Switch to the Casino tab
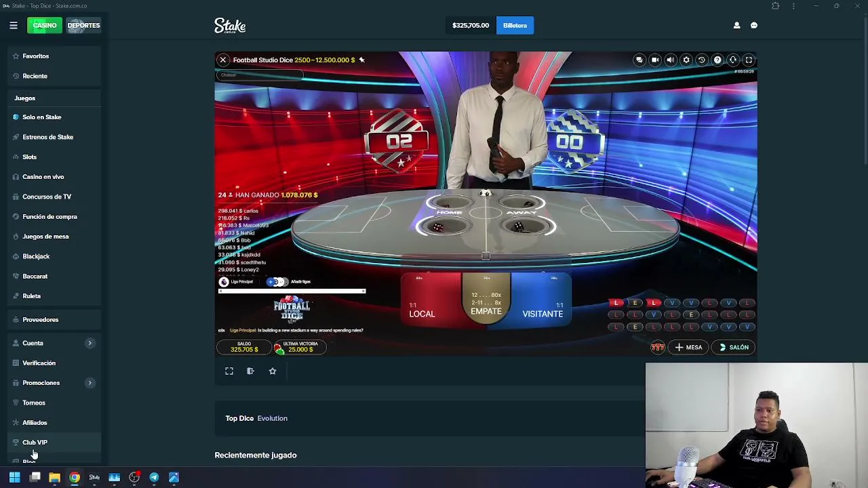Image resolution: width=868 pixels, height=488 pixels. coord(45,26)
